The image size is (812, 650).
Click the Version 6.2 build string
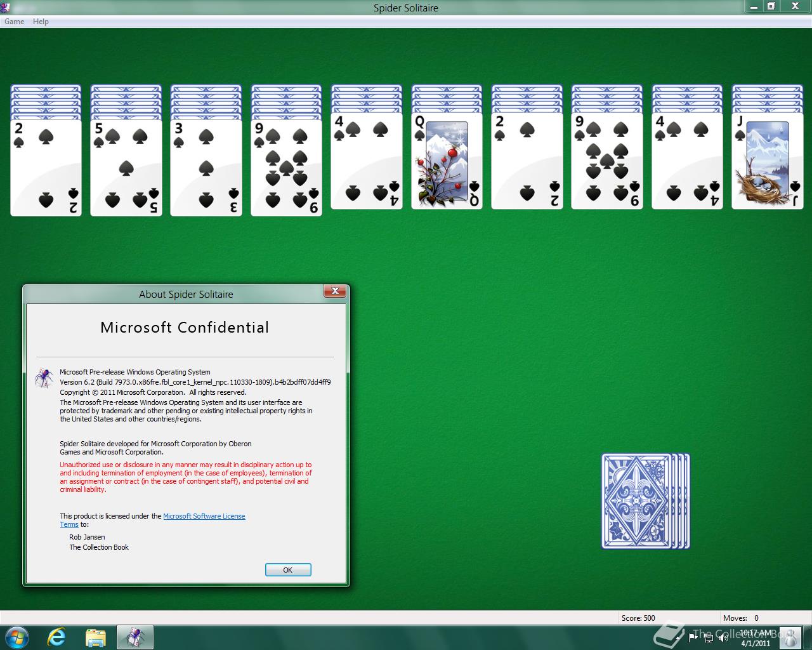point(195,382)
